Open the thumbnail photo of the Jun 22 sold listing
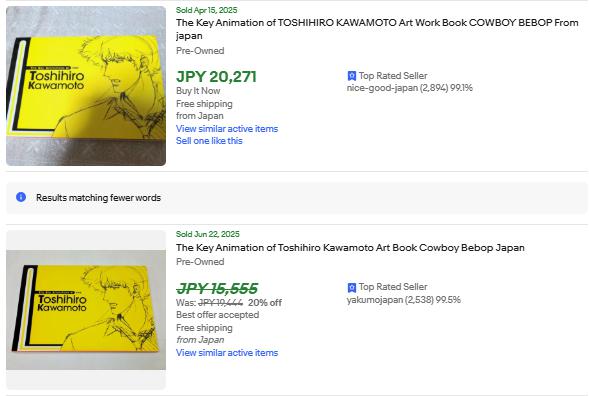Viewport: 589px width, 396px height. pyautogui.click(x=86, y=310)
